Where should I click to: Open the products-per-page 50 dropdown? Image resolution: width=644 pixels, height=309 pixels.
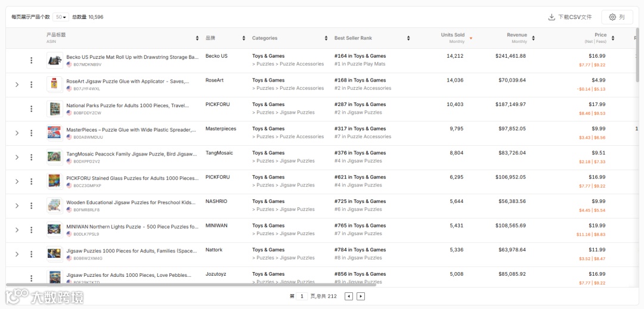click(61, 17)
